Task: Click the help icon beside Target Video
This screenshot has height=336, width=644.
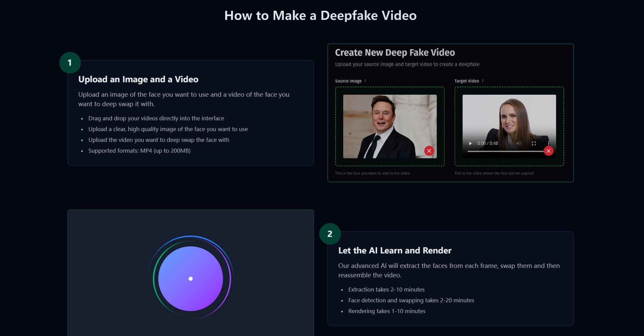Action: tap(483, 81)
